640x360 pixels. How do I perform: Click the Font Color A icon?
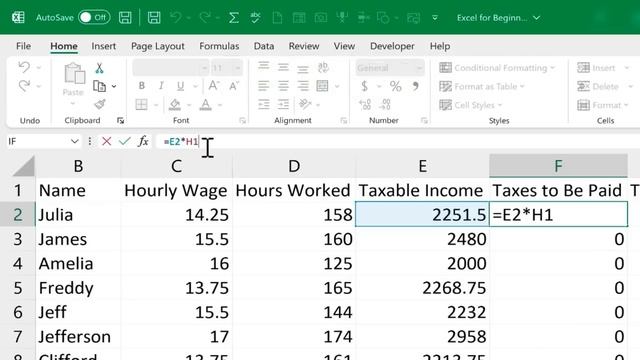tap(205, 104)
